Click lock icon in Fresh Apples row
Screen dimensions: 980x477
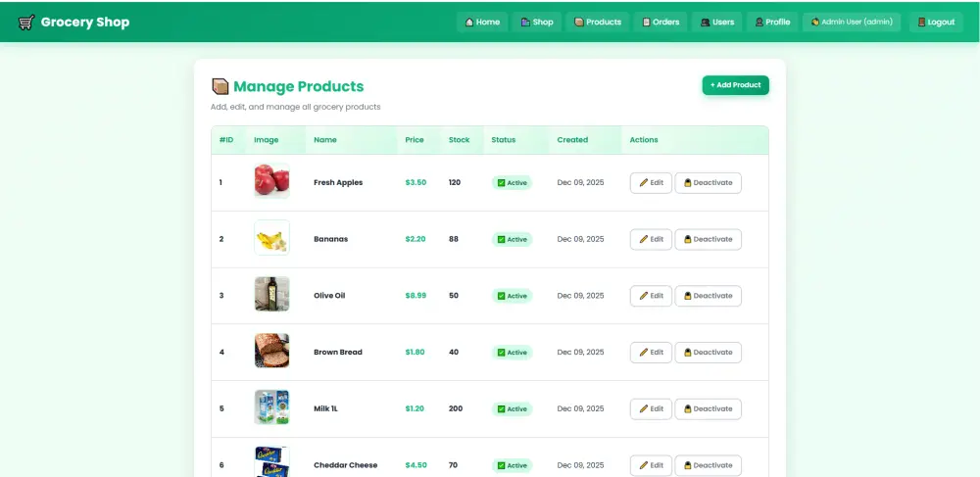[688, 183]
